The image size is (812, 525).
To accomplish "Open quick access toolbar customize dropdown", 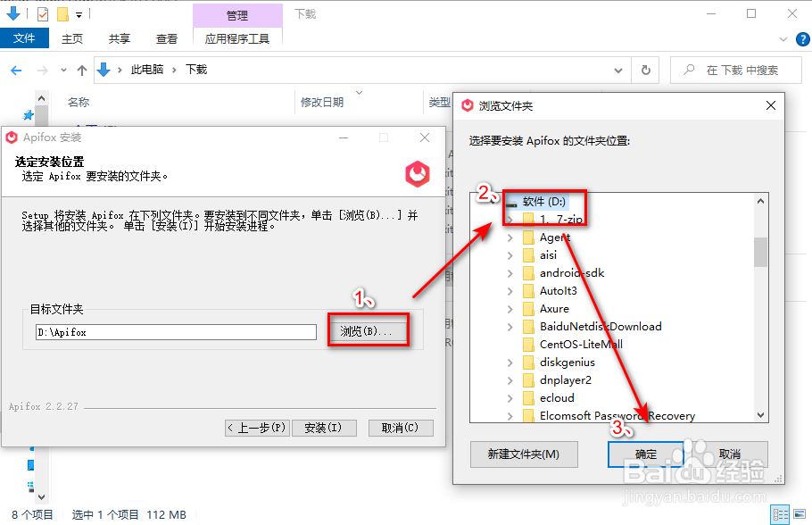I will tap(79, 15).
